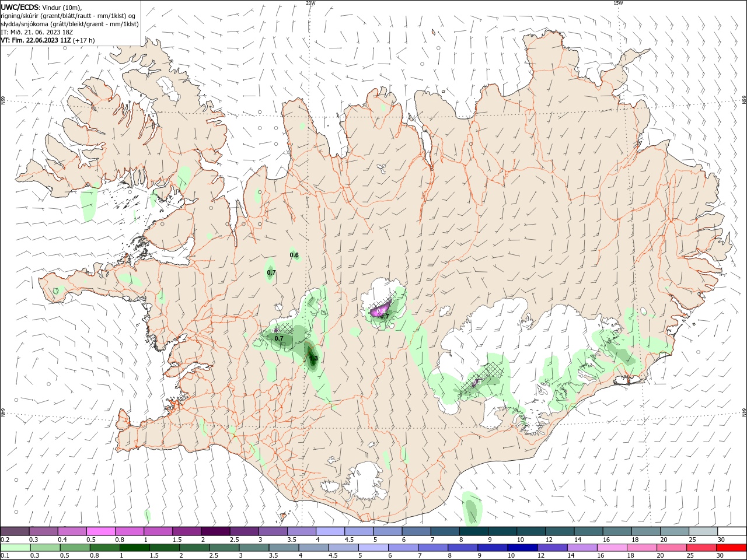Select the pale gray snow swatch labeled 25
This screenshot has height=560, width=747.
click(x=703, y=531)
